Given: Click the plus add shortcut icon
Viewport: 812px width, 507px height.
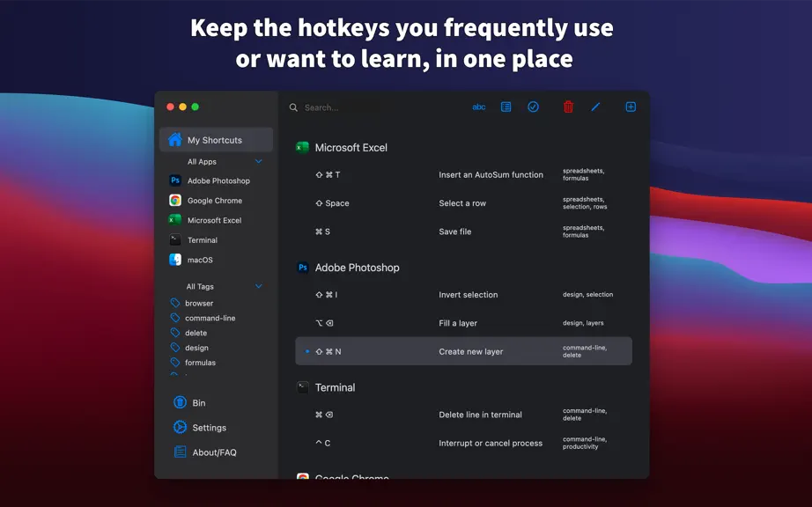Looking at the screenshot, I should click(x=631, y=107).
